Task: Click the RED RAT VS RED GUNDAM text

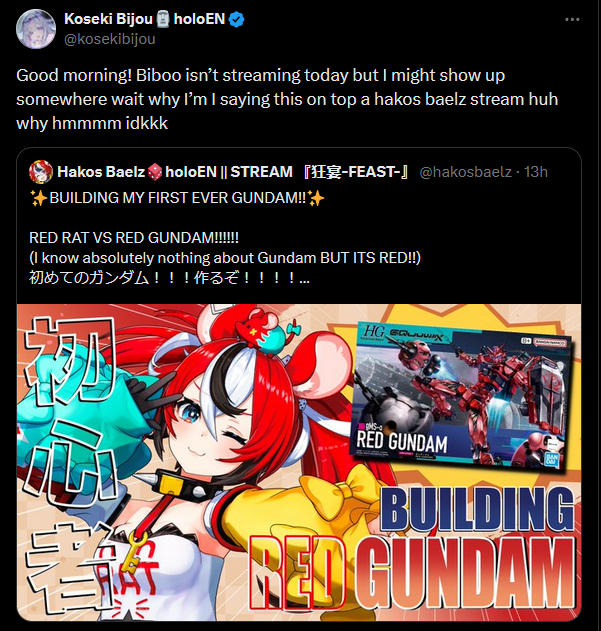Action: tap(134, 238)
